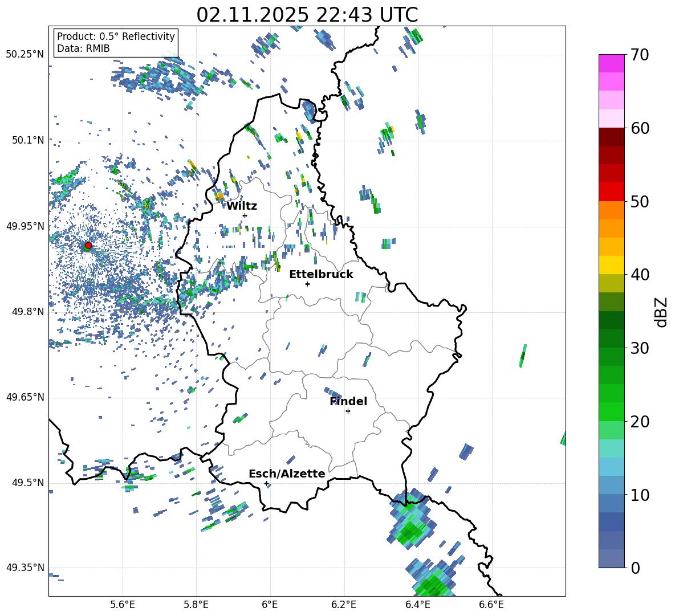Click the title 02.11.2025 22:43 UTC
This screenshot has height=616, width=675.
pyautogui.click(x=307, y=14)
